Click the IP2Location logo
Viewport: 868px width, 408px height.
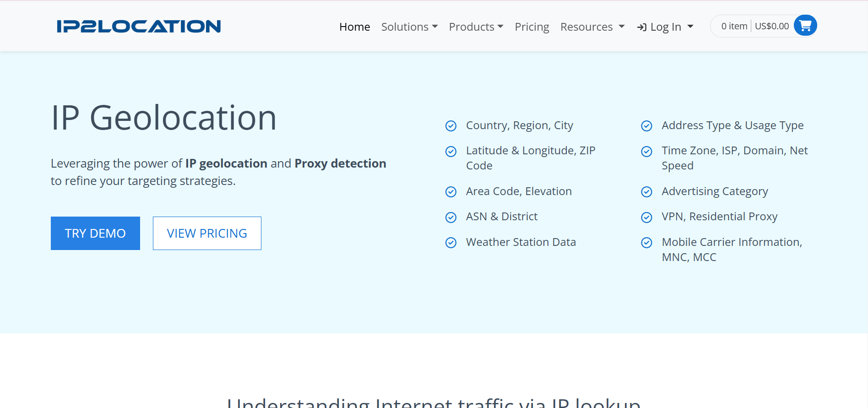(x=139, y=26)
